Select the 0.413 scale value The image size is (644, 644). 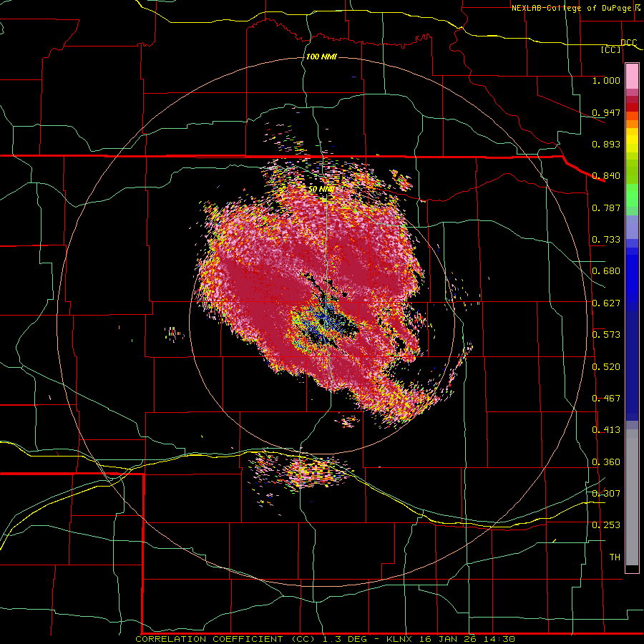(606, 430)
